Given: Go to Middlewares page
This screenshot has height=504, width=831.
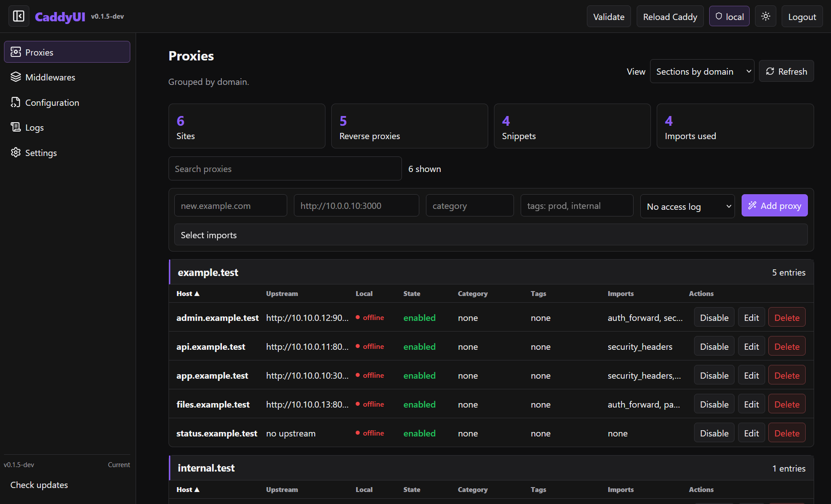Looking at the screenshot, I should pos(67,77).
